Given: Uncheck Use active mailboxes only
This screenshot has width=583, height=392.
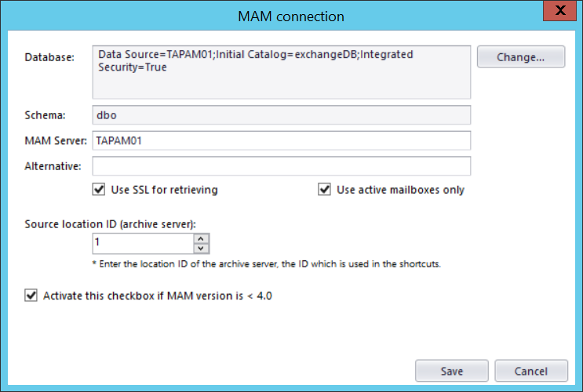Looking at the screenshot, I should (x=324, y=190).
